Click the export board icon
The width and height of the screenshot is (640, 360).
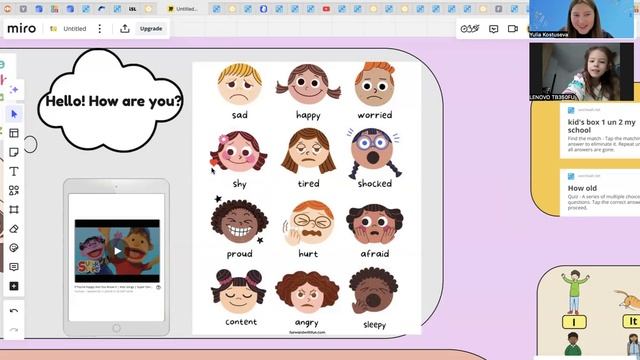(125, 29)
